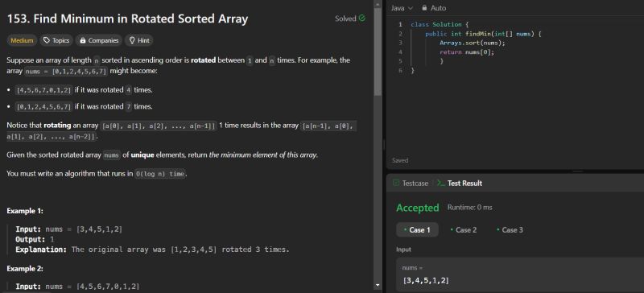Image resolution: width=644 pixels, height=293 pixels.
Task: Click the Topics tag icon
Action: pos(47,40)
